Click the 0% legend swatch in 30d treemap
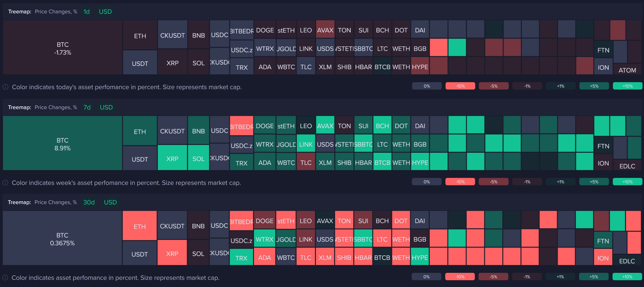Viewport: 644px width, 287px height. click(x=426, y=277)
